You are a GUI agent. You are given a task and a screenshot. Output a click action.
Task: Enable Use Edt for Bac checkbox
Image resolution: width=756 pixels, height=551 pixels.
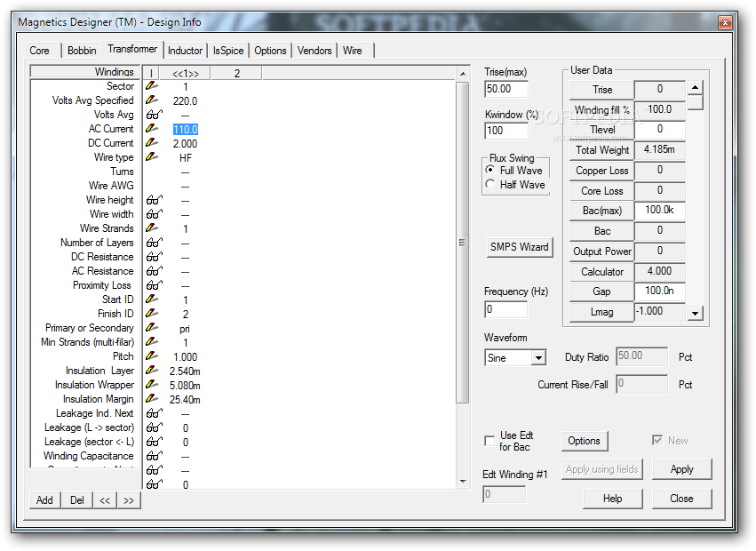coord(489,441)
